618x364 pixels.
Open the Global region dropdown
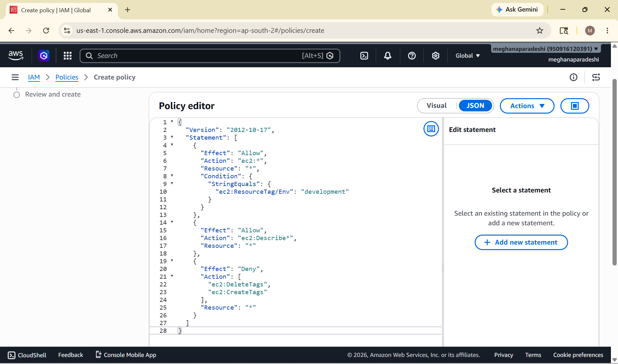point(468,56)
